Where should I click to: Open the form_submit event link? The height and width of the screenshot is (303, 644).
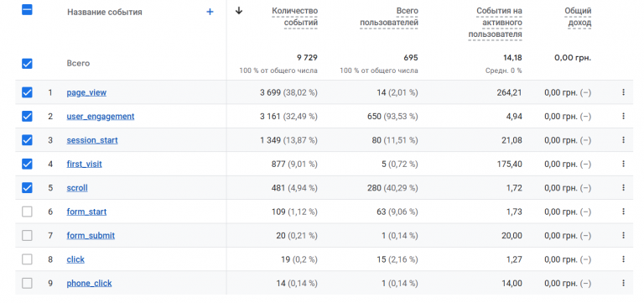91,236
